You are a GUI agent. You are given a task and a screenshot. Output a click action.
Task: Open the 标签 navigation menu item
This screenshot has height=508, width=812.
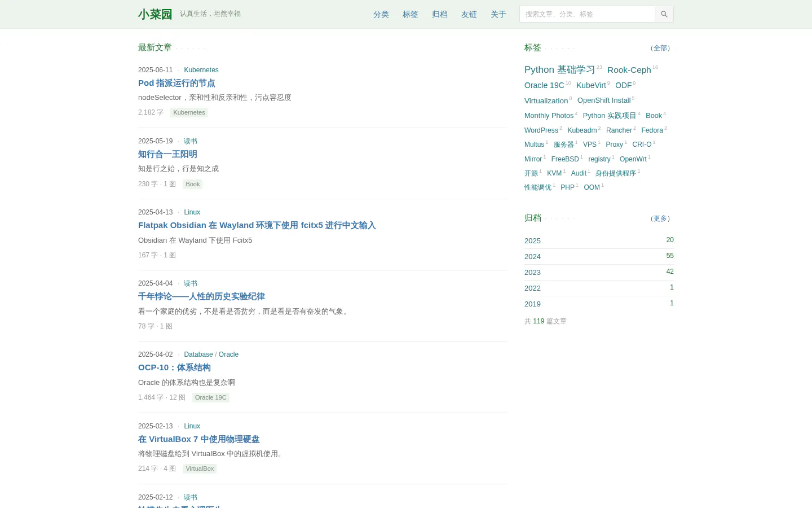pos(411,14)
